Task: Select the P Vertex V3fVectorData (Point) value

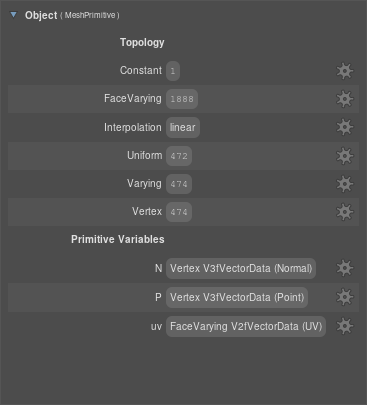Action: pyautogui.click(x=237, y=297)
